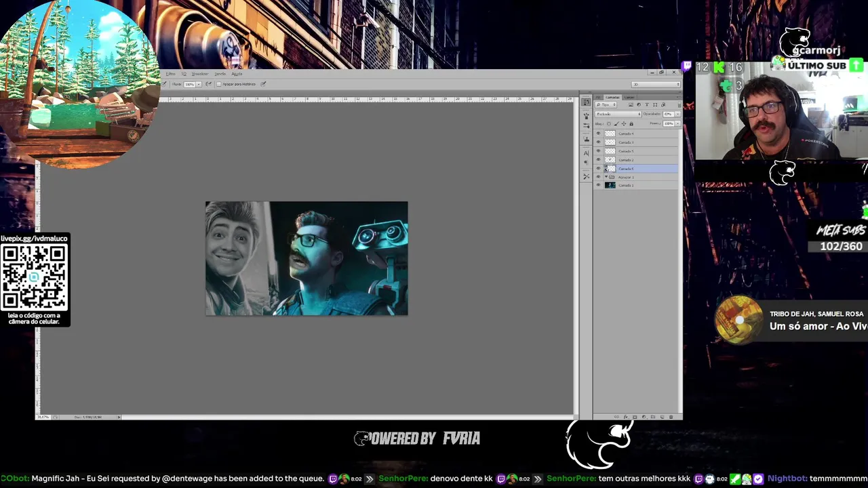Create a new group folder icon
The height and width of the screenshot is (488, 868).
pyautogui.click(x=653, y=417)
